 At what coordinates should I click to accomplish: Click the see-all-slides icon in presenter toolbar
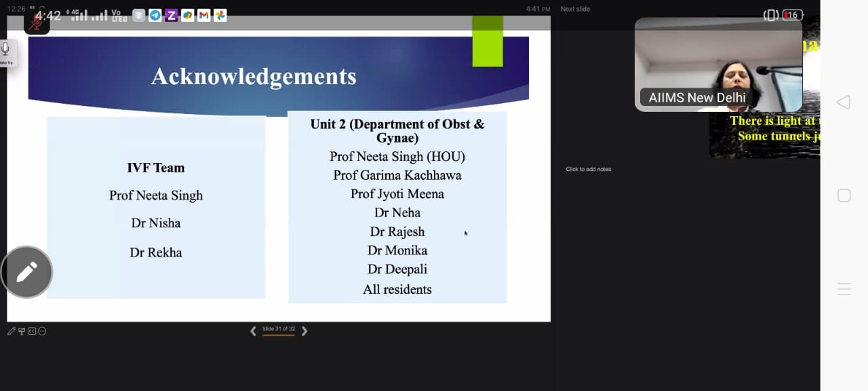pos(22,331)
